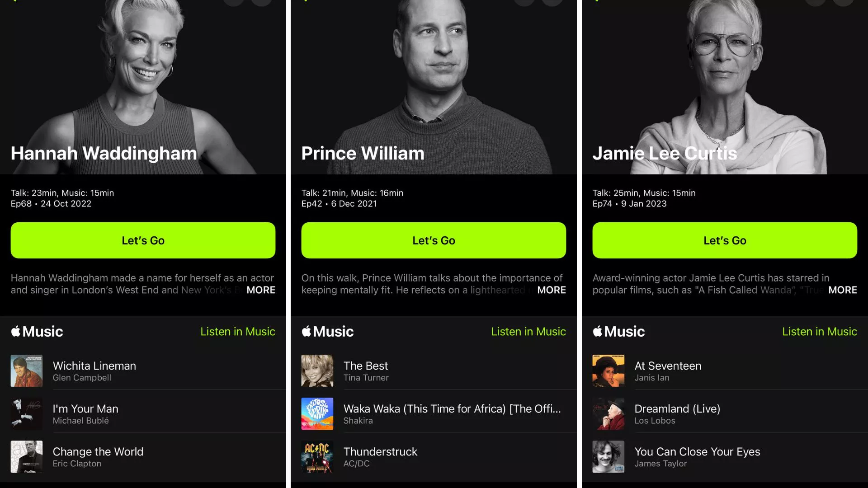Start Prince William episode with Let's Go
The image size is (868, 488).
coord(434,240)
